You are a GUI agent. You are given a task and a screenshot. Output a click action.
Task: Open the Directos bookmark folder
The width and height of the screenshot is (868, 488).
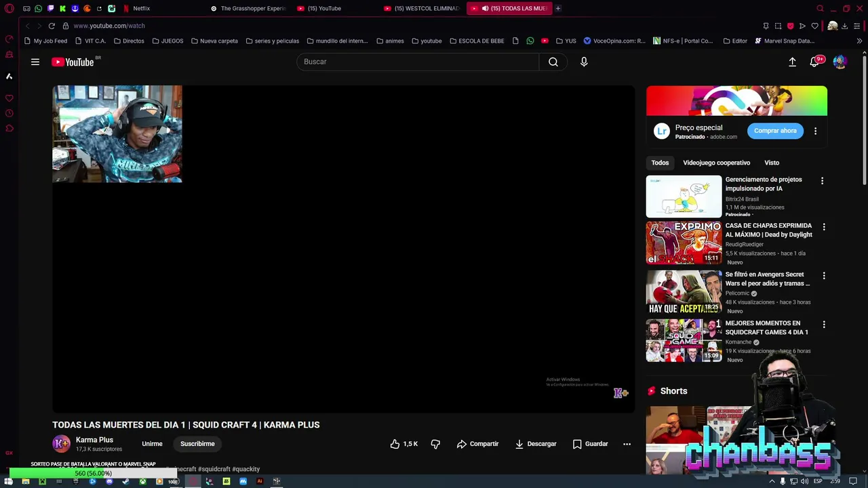tap(128, 41)
